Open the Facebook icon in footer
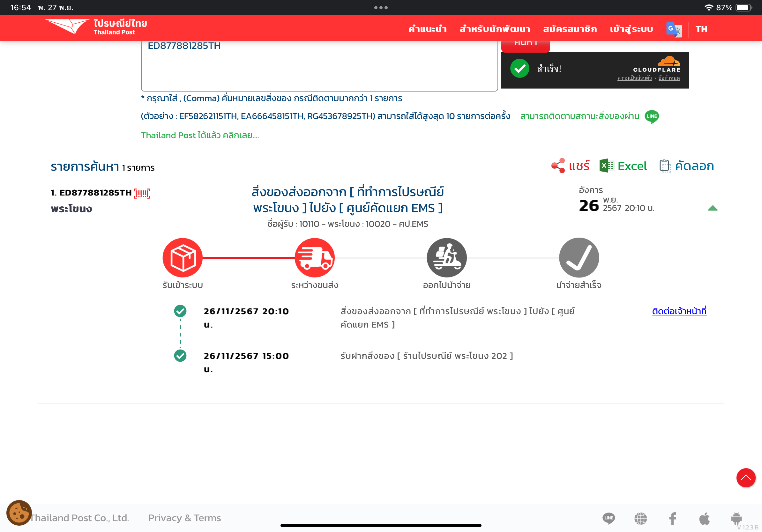This screenshot has width=762, height=532. 672,518
